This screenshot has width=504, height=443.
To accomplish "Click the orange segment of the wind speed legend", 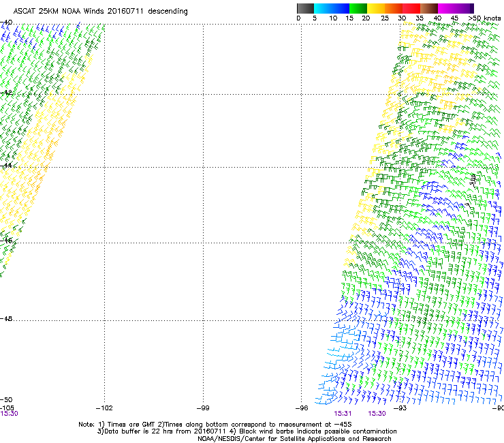I will tap(394, 8).
